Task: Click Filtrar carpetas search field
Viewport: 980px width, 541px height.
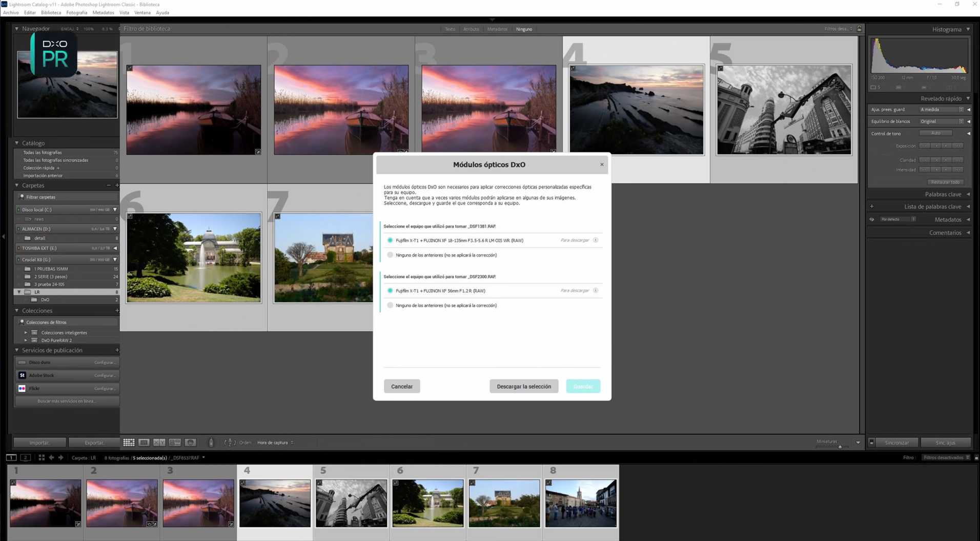Action: pos(67,197)
